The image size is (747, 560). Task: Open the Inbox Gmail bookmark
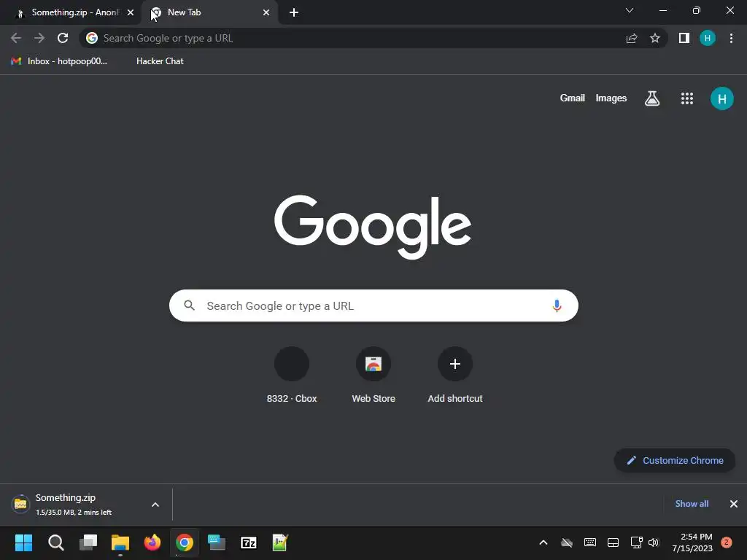pyautogui.click(x=59, y=61)
